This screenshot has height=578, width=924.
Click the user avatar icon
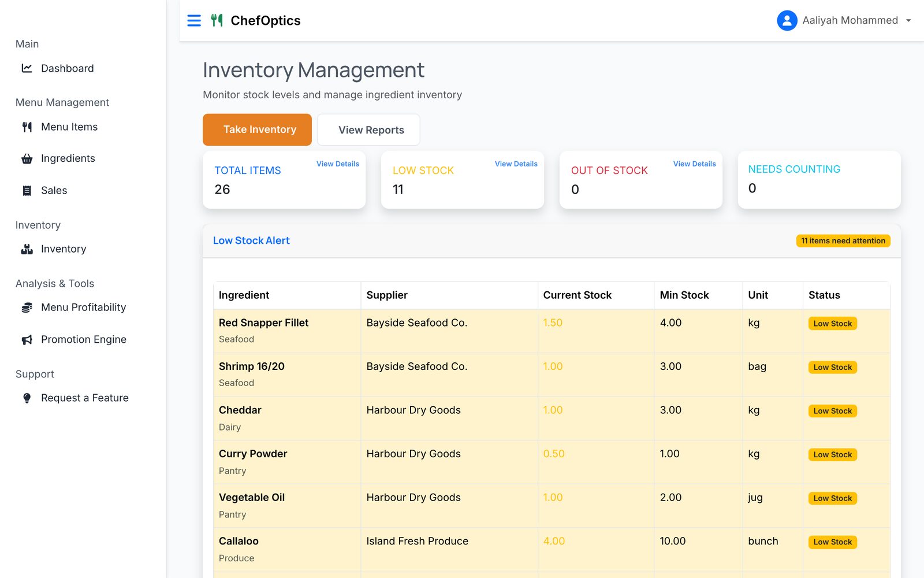pyautogui.click(x=787, y=21)
